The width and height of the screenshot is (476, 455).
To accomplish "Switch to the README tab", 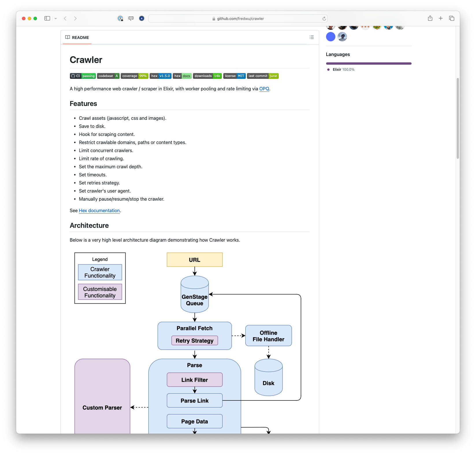I will (x=80, y=37).
